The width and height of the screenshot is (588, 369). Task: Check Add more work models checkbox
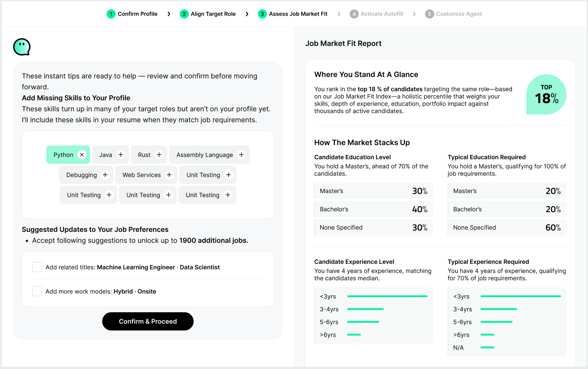(x=37, y=292)
